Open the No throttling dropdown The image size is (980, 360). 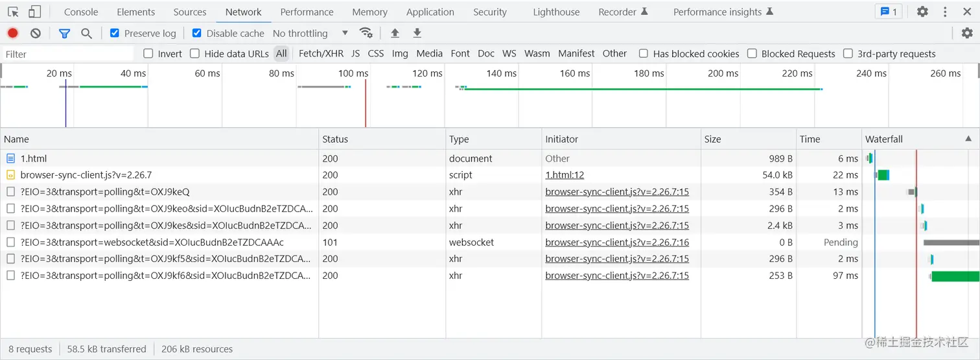310,33
